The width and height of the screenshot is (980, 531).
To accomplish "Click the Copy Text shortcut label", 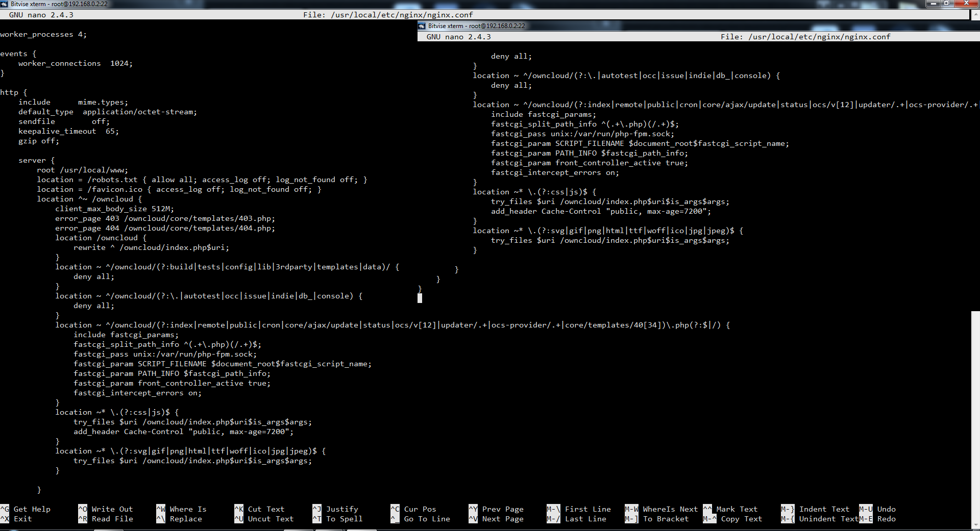I will (742, 519).
